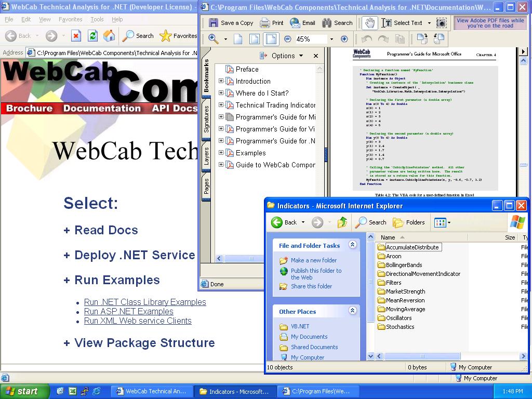This screenshot has height=399, width=532.
Task: Click Save a Copy in PDF toolbar
Action: tap(231, 23)
